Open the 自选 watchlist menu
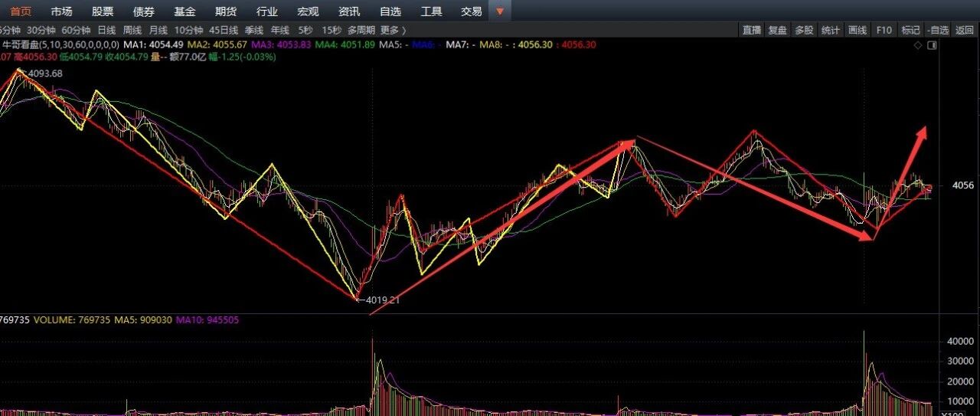 coord(390,11)
